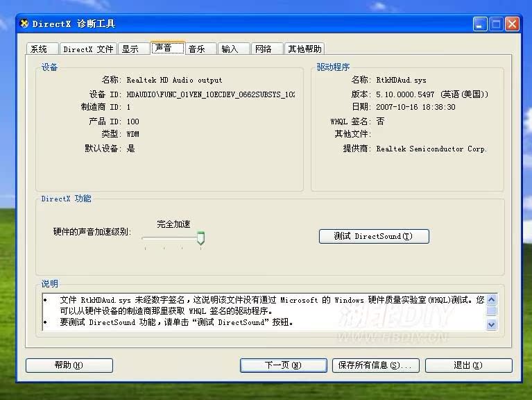Open the 显示 tab
This screenshot has height=400, width=532.
coord(134,49)
